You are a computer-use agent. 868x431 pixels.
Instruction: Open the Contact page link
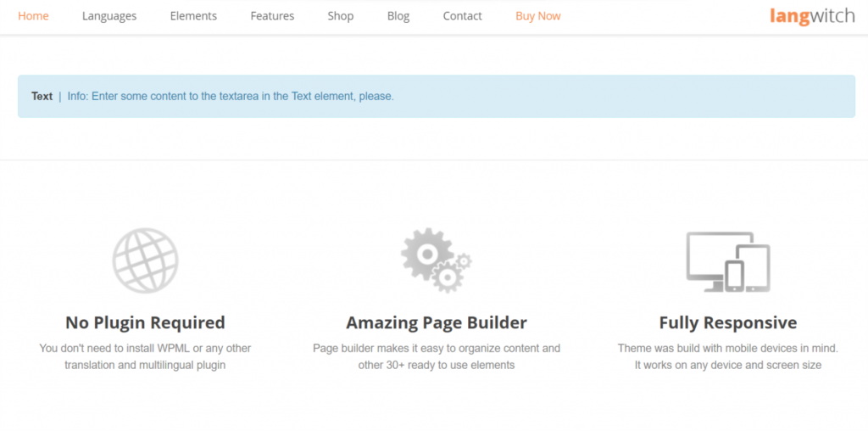(462, 16)
